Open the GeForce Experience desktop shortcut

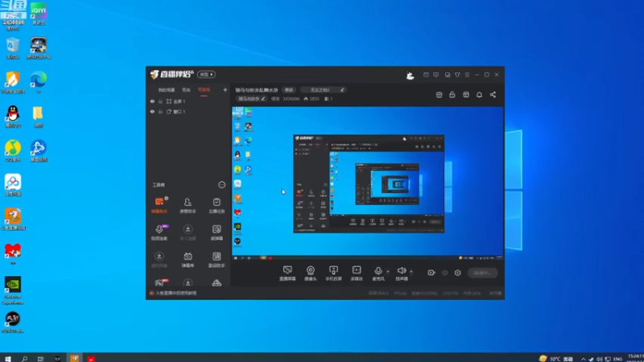(13, 290)
